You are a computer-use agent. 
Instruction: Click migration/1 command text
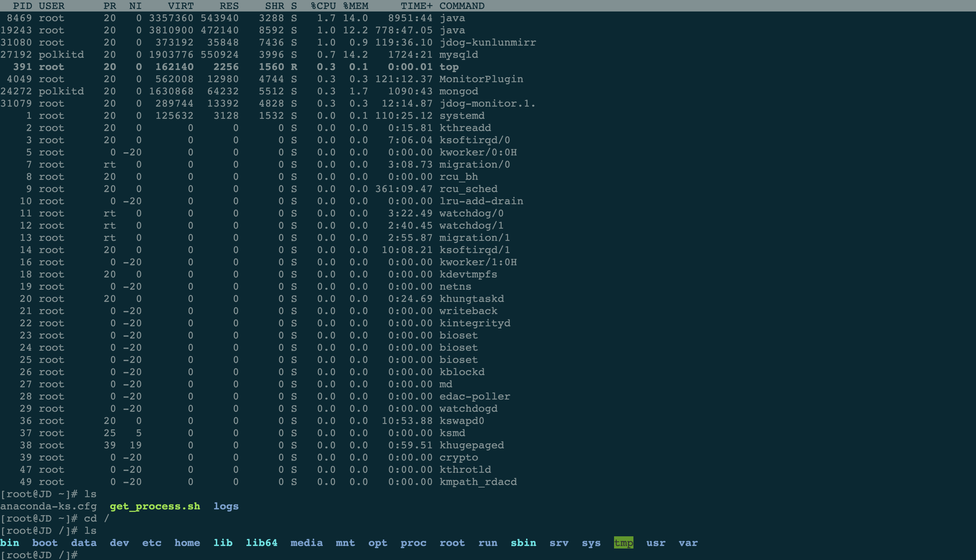pos(475,238)
